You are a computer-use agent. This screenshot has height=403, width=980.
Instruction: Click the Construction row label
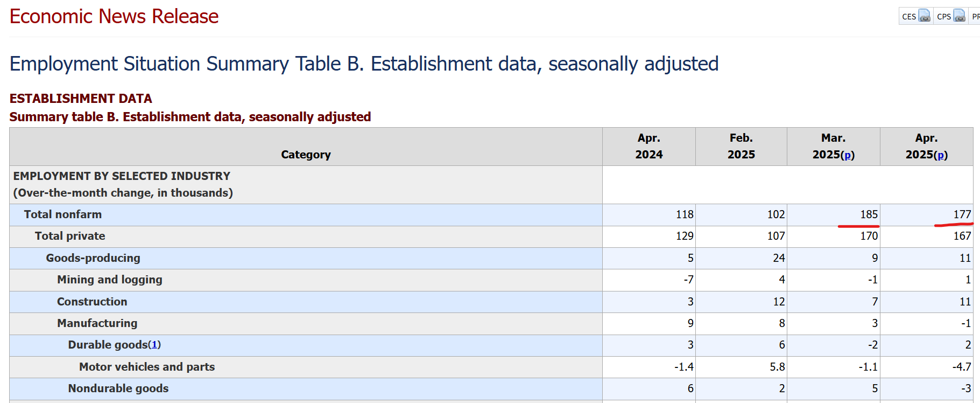click(92, 302)
